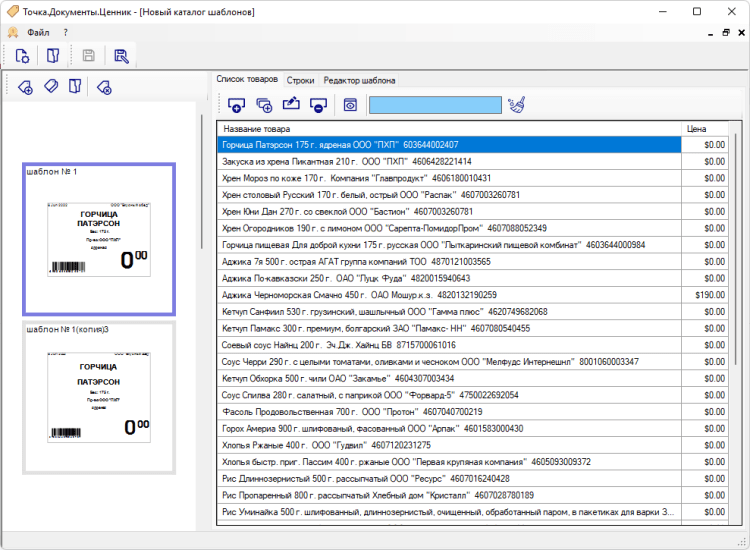
Task: Switch to the Редактор шаблона tab
Action: point(359,80)
